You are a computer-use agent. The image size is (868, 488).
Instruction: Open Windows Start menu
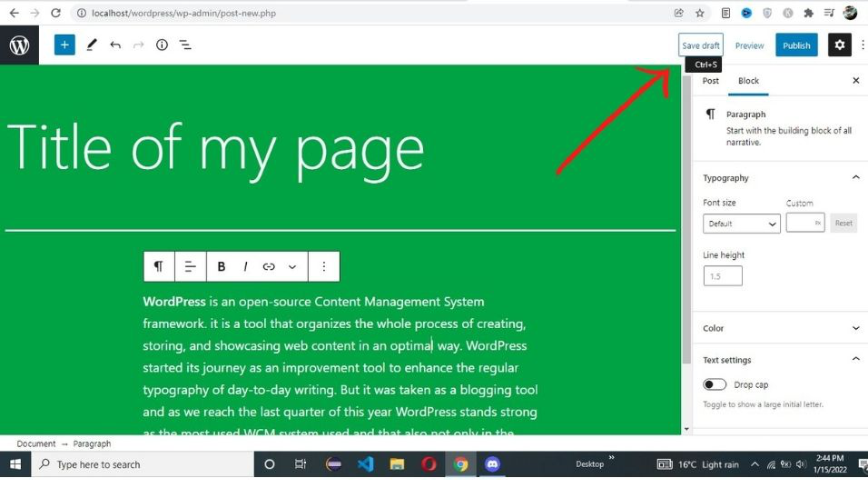pyautogui.click(x=15, y=464)
